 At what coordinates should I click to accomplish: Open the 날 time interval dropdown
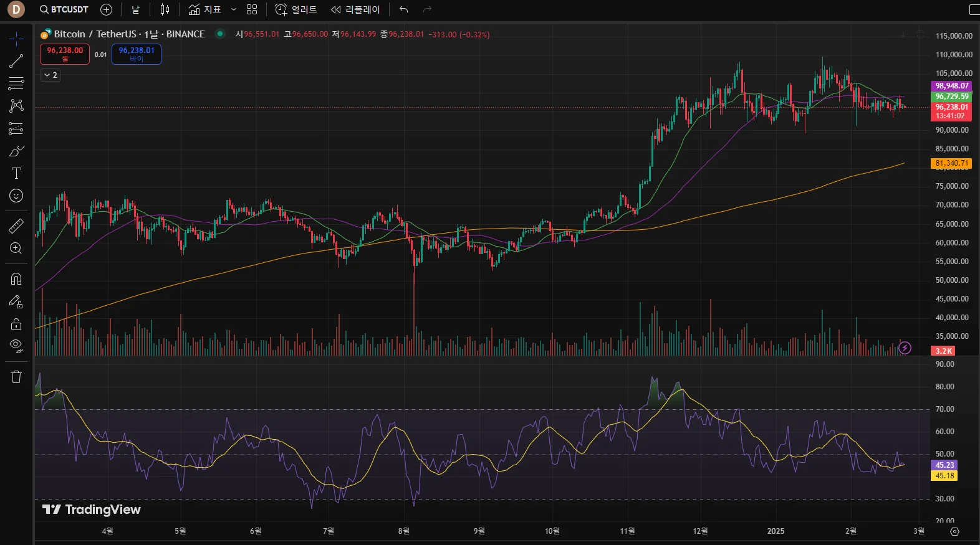coord(135,9)
